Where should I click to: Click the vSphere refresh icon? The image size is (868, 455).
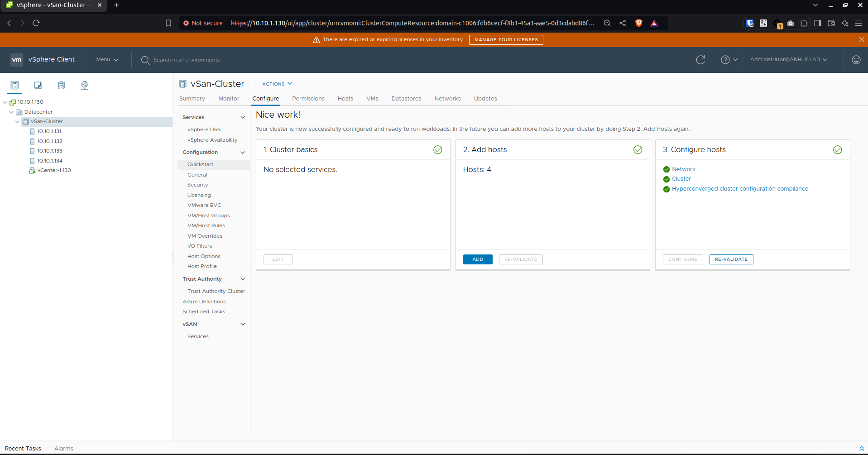click(x=700, y=60)
